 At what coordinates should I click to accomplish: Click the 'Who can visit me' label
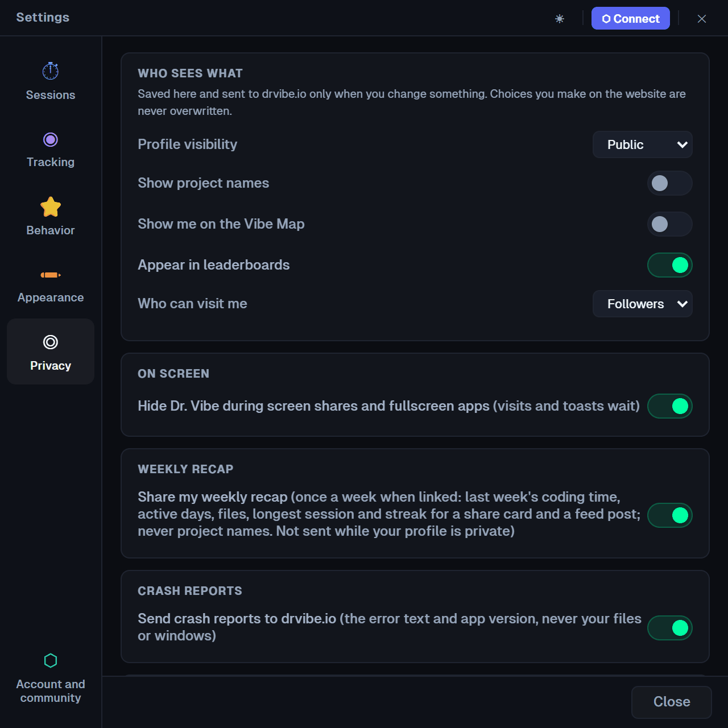192,304
